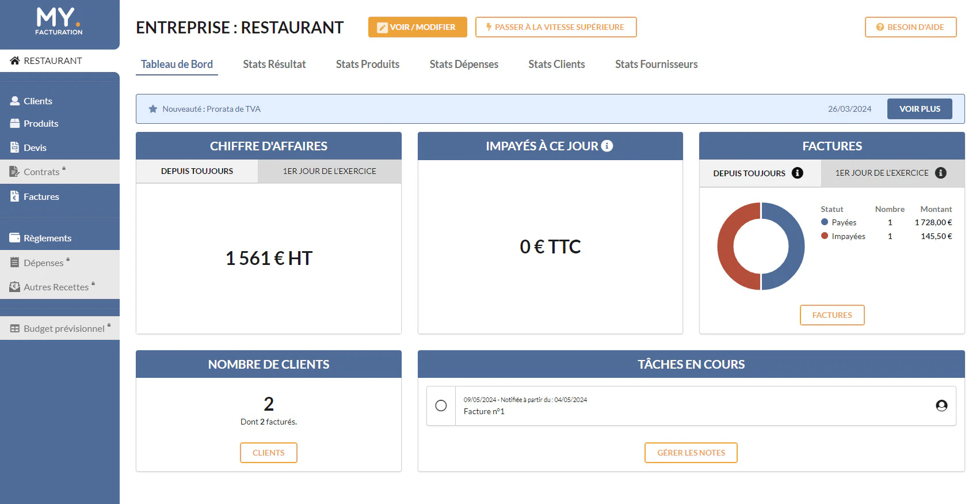Click the Gérer les notes button

click(691, 453)
